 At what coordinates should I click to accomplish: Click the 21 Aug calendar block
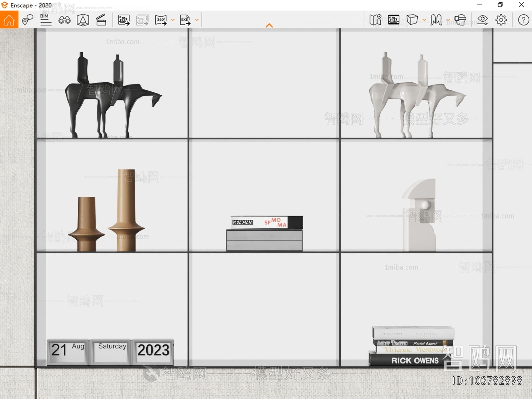tap(68, 352)
